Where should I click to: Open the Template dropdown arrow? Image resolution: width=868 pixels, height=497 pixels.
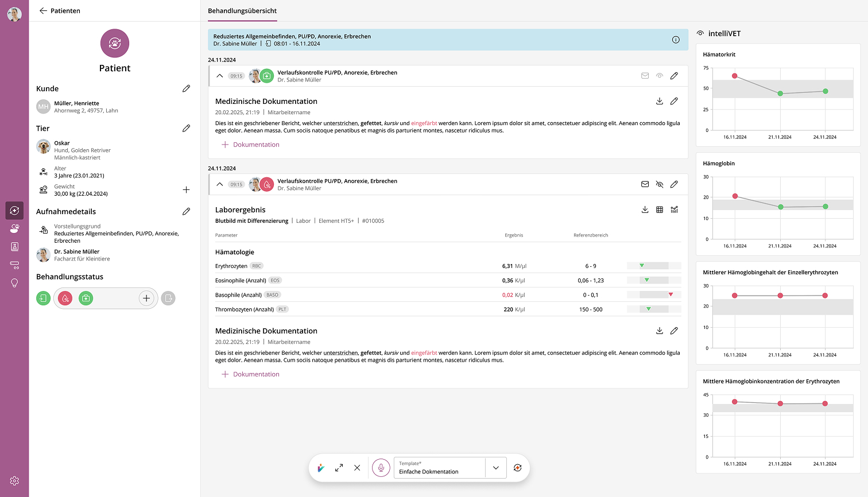click(x=496, y=468)
